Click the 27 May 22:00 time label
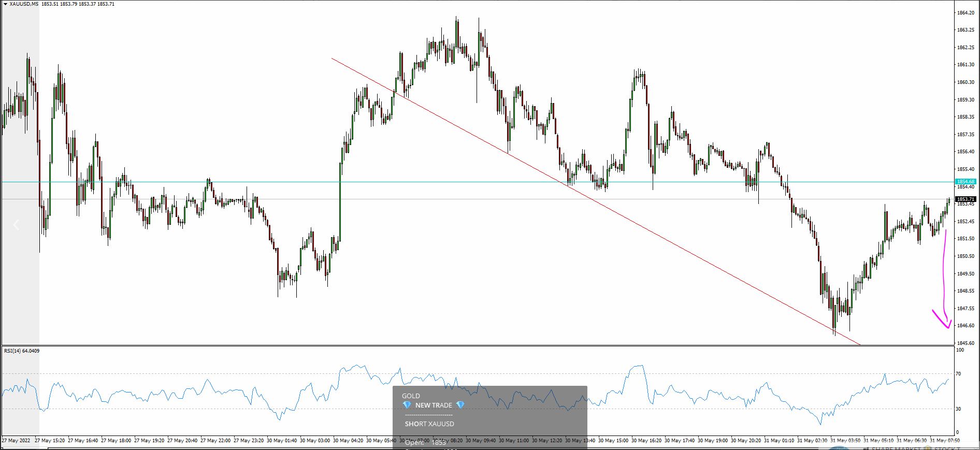 click(x=215, y=441)
